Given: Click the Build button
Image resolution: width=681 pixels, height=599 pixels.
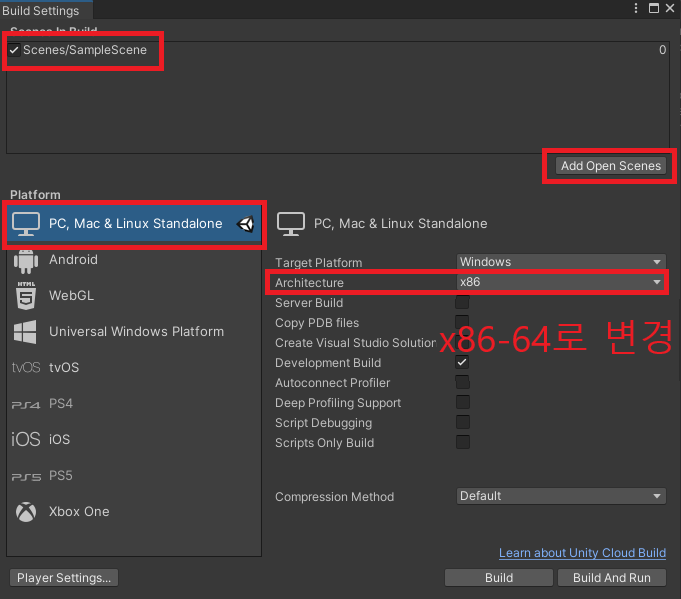Looking at the screenshot, I should click(499, 578).
